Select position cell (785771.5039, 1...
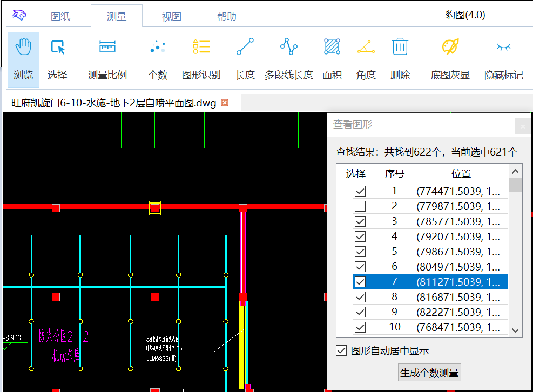Screen dimensions: 533x392 tap(461, 221)
